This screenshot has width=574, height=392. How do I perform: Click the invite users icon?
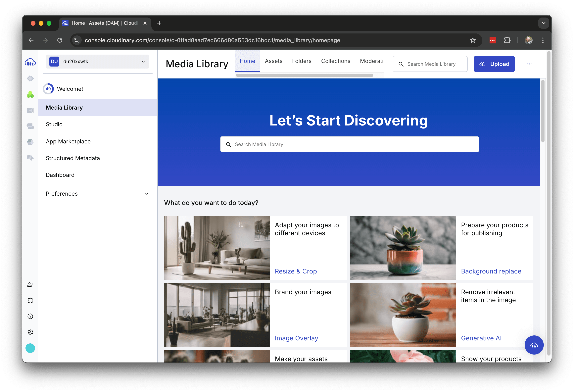click(x=30, y=285)
